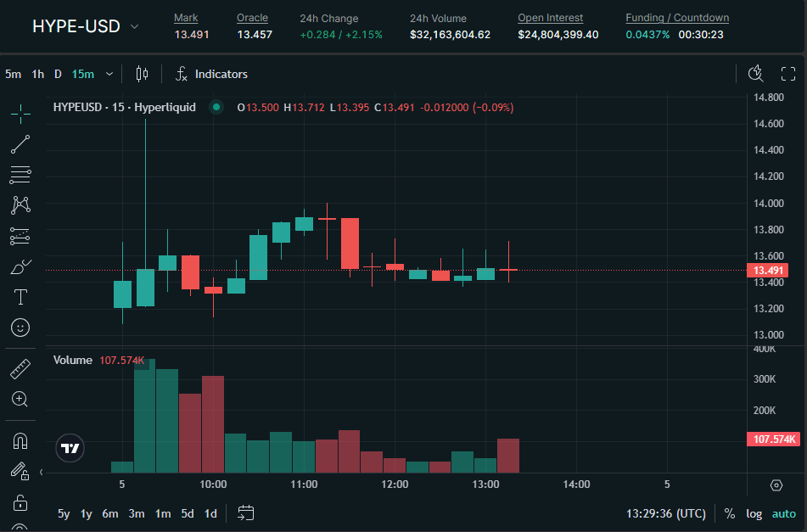The height and width of the screenshot is (532, 807).
Task: Select the text annotation tool
Action: [x=20, y=297]
